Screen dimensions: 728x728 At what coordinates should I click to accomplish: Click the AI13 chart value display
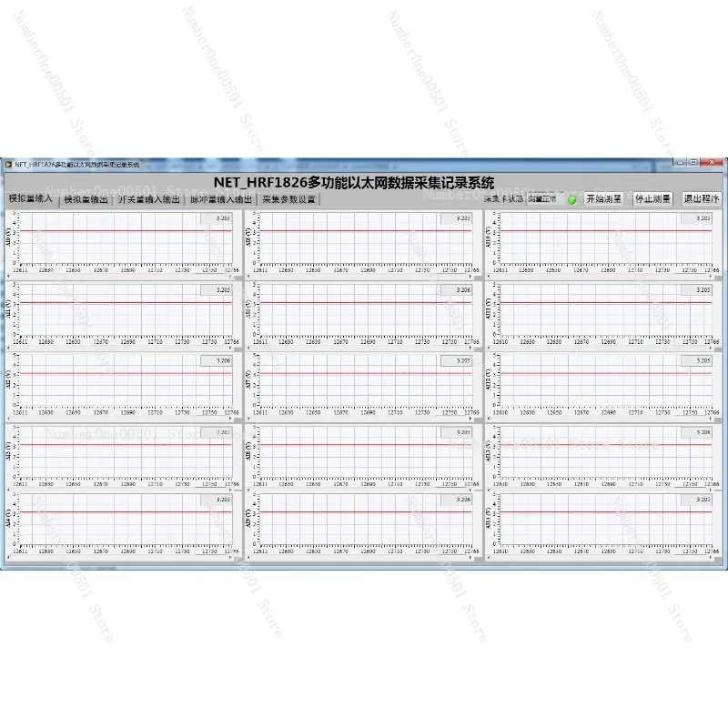pos(696,432)
